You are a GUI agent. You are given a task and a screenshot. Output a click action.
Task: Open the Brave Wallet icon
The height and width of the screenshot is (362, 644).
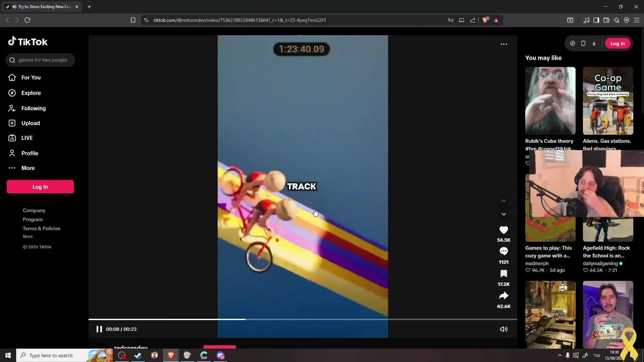tap(606, 20)
